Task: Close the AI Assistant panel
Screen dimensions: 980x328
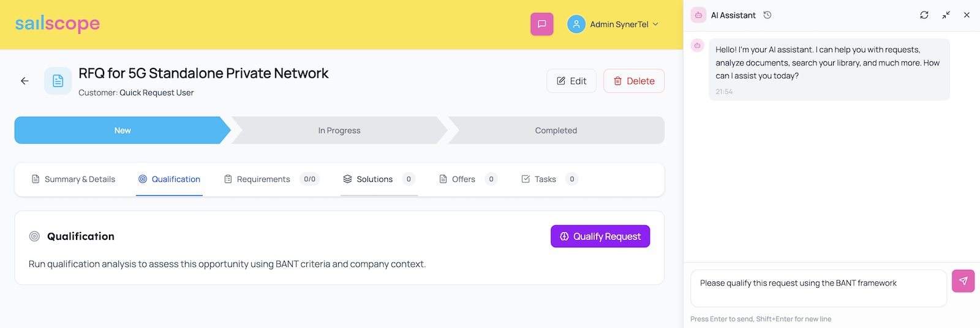Action: click(967, 15)
